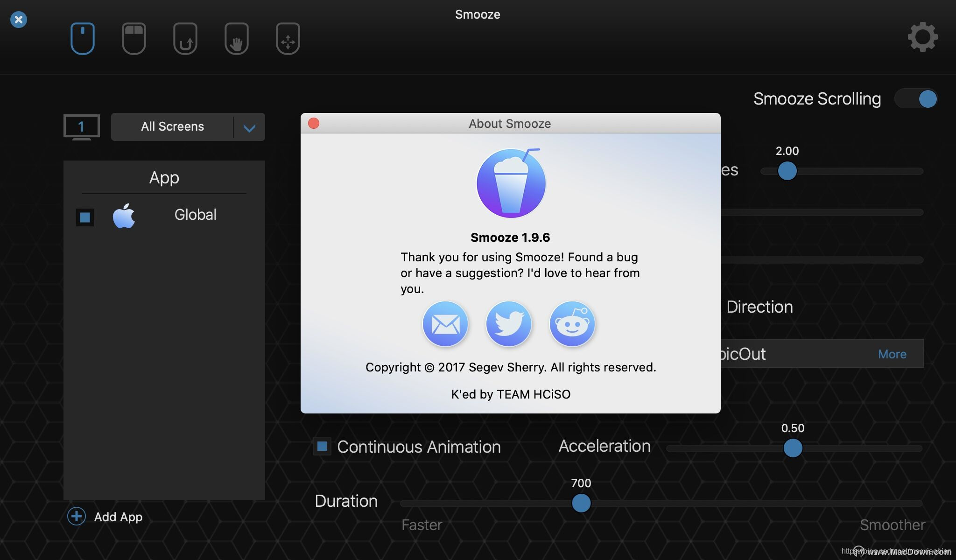
Task: Select the screen 1 monitor thumbnail
Action: click(x=82, y=126)
